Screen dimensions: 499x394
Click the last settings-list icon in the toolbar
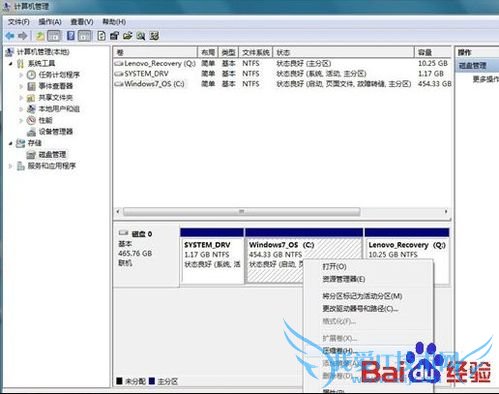pyautogui.click(x=154, y=36)
